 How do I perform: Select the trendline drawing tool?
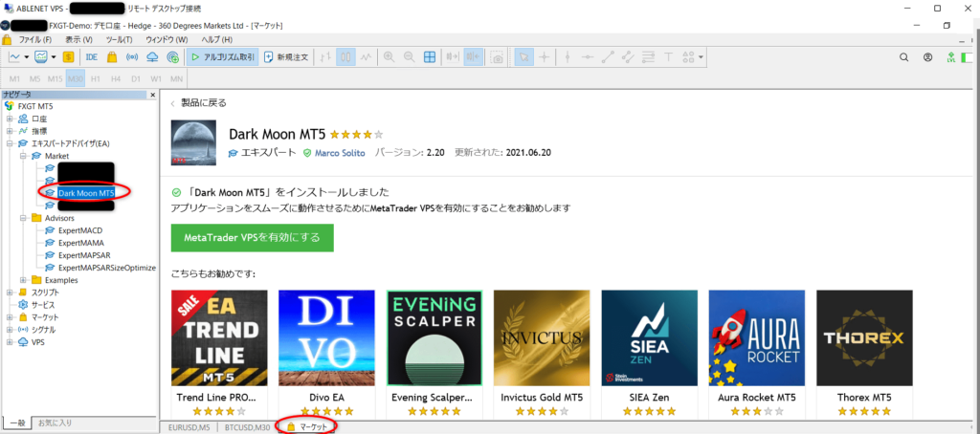(608, 56)
